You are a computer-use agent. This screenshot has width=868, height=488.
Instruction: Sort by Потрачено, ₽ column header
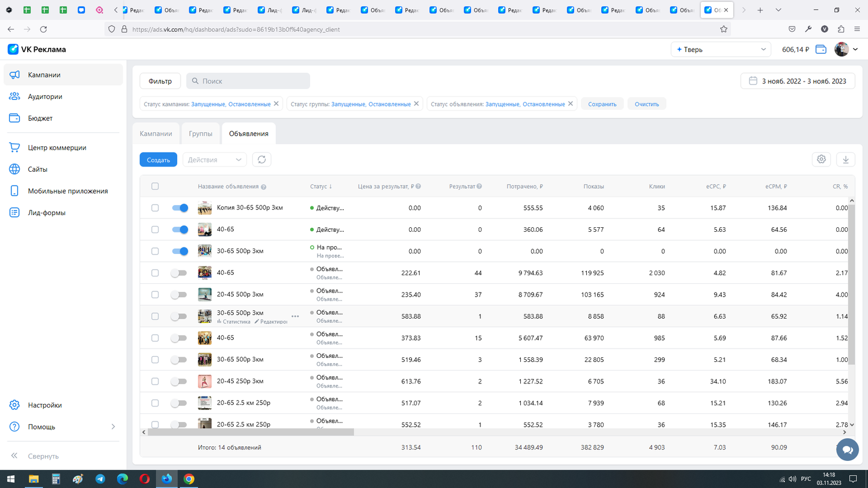tap(524, 186)
